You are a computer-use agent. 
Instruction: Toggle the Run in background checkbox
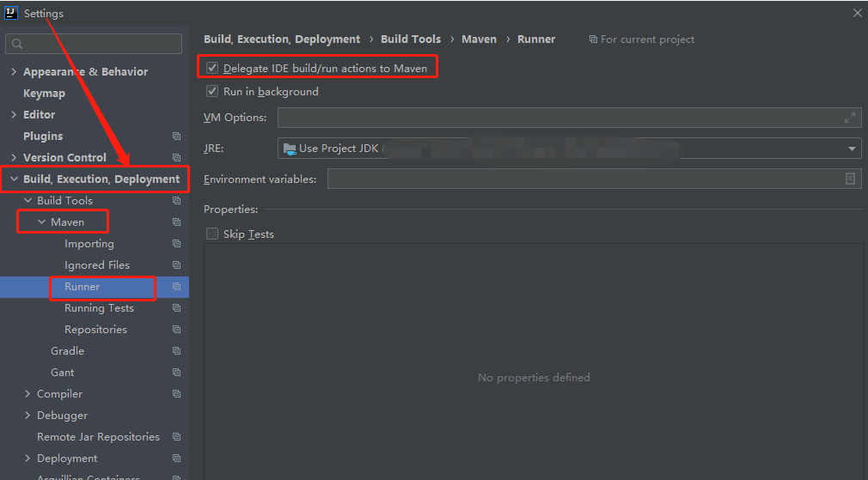coord(212,91)
